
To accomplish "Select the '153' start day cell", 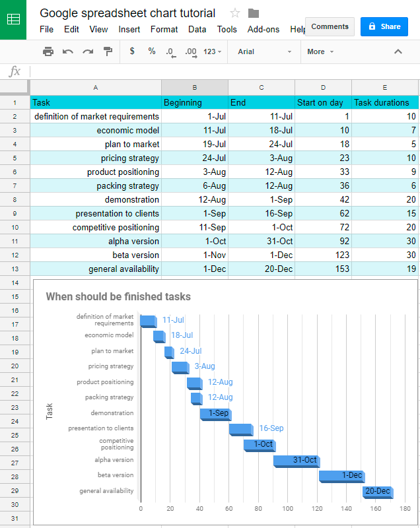I will [x=324, y=269].
